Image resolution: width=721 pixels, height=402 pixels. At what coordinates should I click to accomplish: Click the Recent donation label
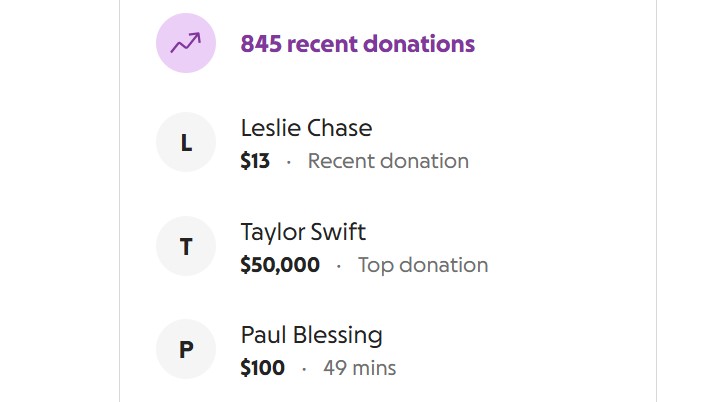tap(388, 161)
